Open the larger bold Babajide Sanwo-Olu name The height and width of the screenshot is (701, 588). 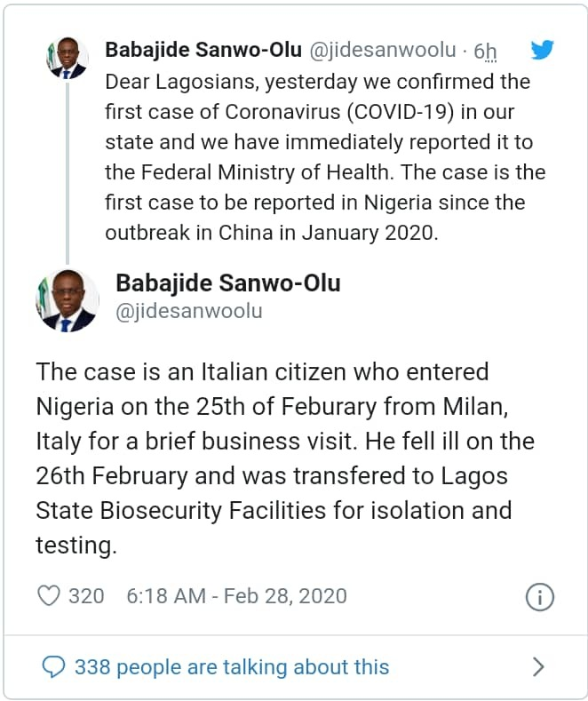[228, 283]
